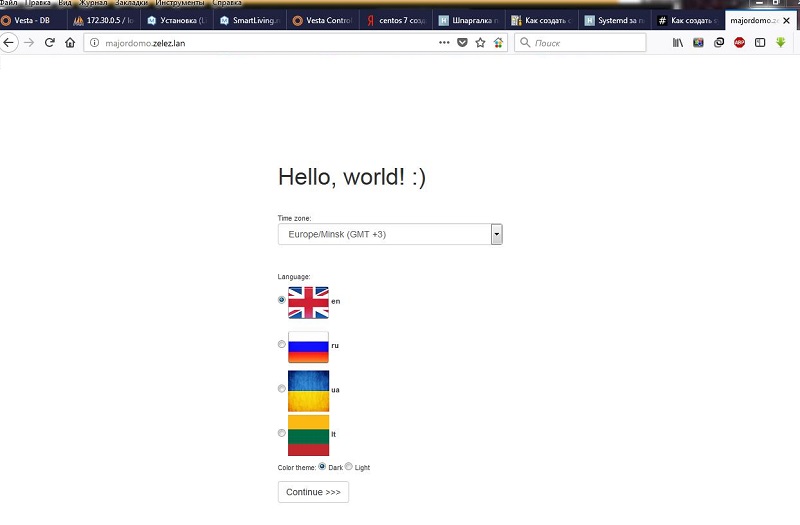The height and width of the screenshot is (525, 800).
Task: Choose the lt language radio button
Action: tap(282, 433)
